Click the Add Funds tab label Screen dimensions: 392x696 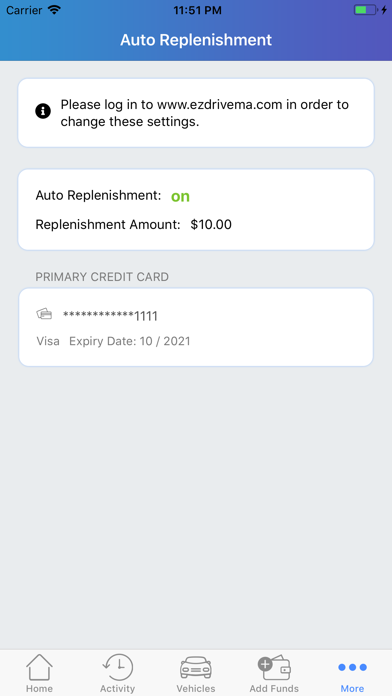(x=274, y=688)
